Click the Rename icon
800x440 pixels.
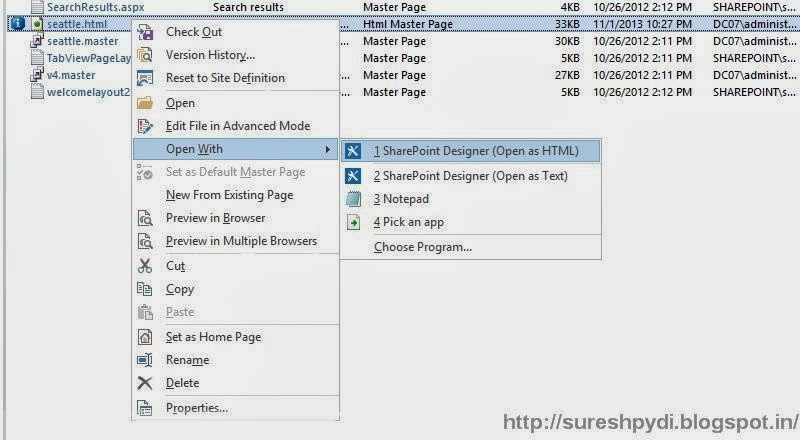[145, 360]
